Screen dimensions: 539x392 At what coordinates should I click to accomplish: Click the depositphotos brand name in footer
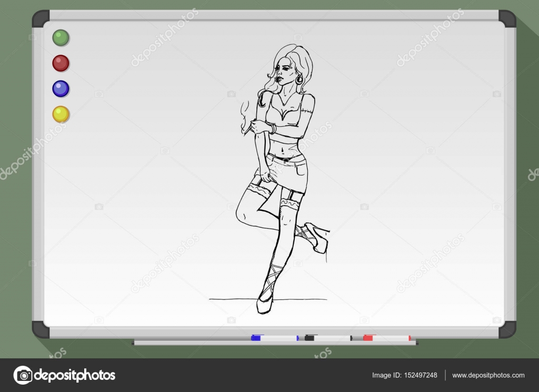click(x=75, y=375)
